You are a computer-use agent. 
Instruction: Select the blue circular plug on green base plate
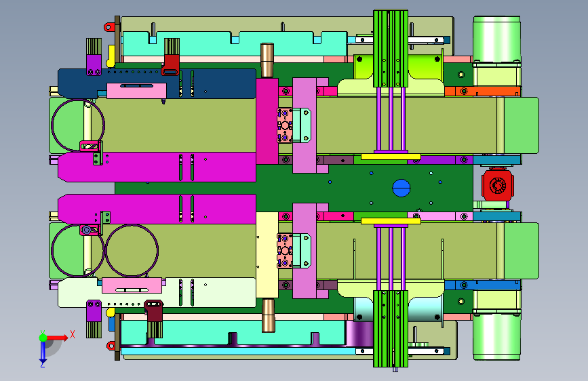pos(401,188)
